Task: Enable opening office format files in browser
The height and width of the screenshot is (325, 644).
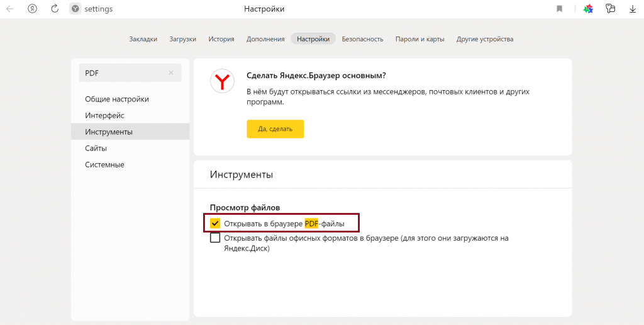Action: point(215,238)
